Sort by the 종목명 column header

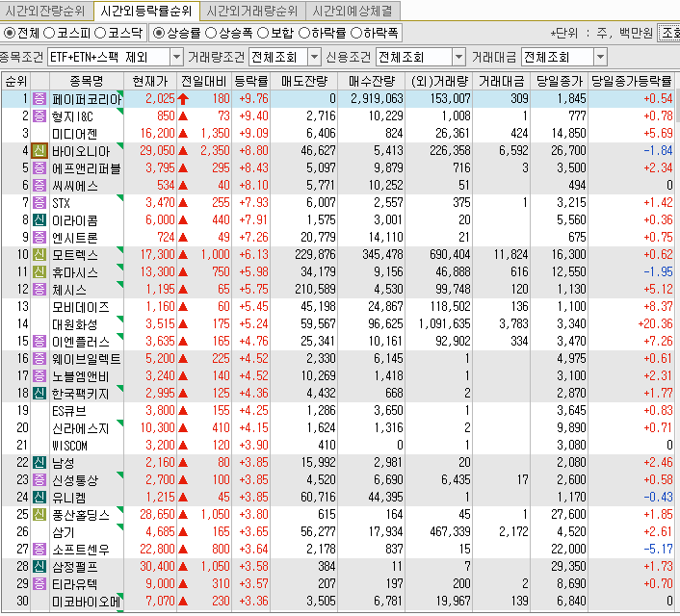(x=87, y=81)
